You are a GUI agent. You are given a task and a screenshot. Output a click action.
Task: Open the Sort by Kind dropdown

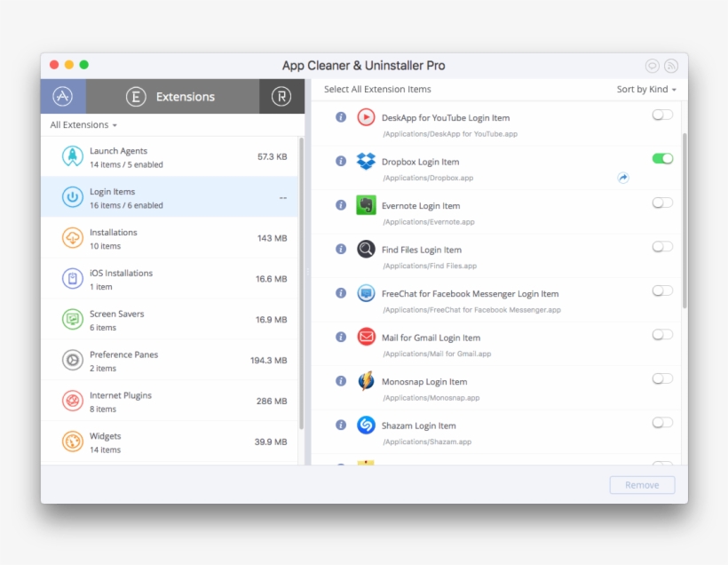pyautogui.click(x=645, y=89)
